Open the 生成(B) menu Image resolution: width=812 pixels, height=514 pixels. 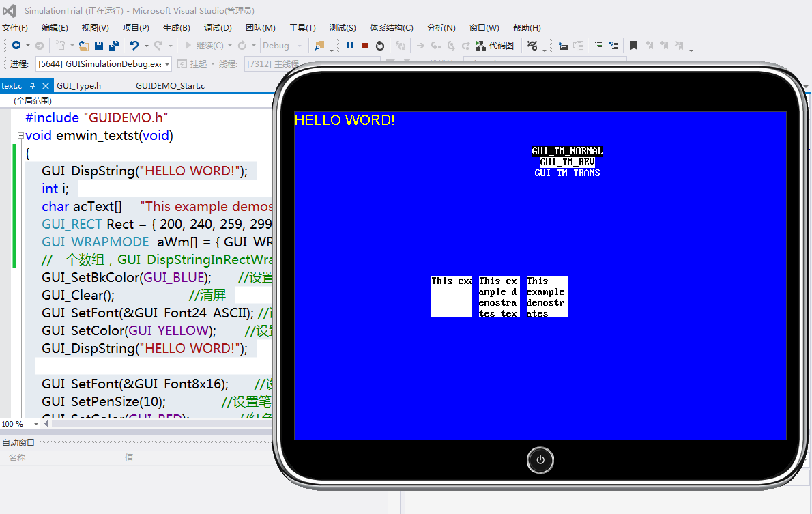point(177,27)
